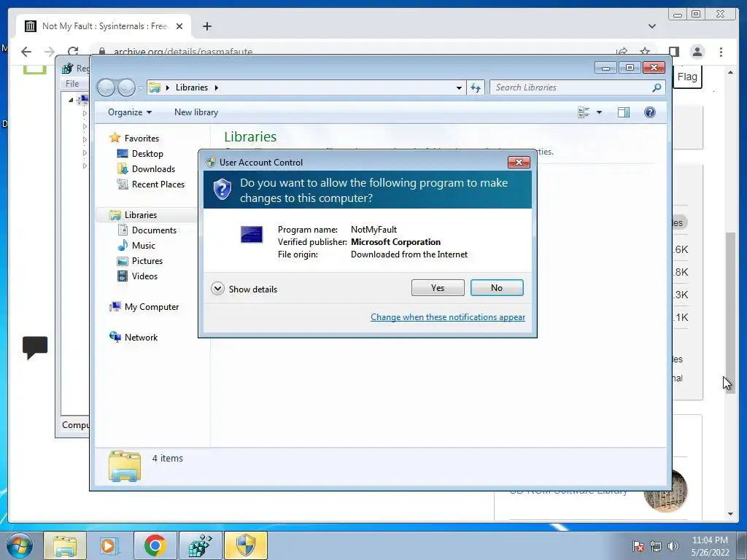Collapse the root node in Registry Editor tree
Viewport: 747px width, 560px height.
(x=71, y=99)
